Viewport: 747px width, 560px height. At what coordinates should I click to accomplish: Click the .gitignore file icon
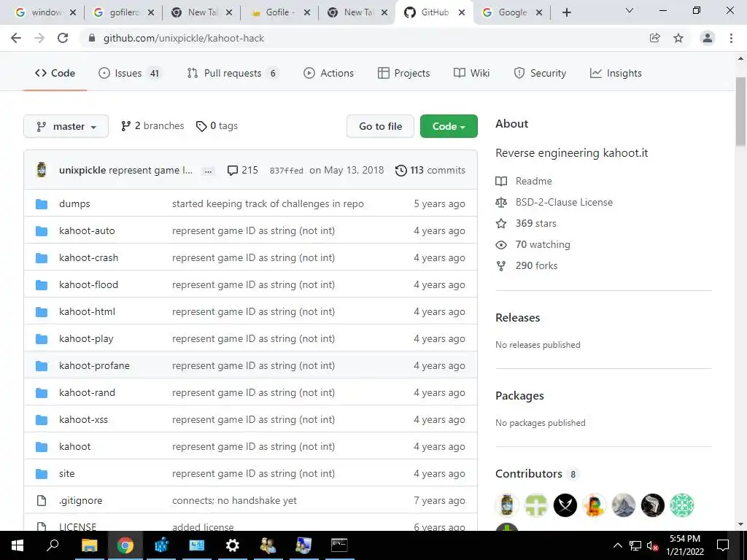pos(42,500)
